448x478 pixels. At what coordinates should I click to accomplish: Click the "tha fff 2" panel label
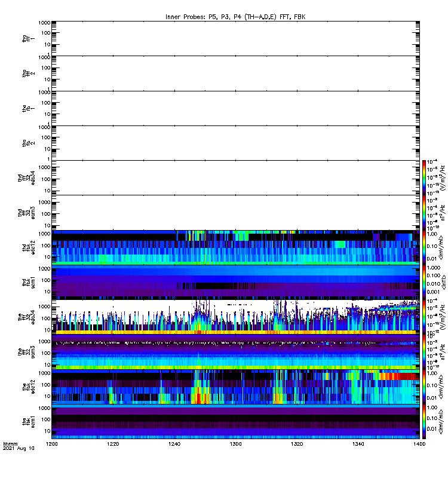pos(28,73)
